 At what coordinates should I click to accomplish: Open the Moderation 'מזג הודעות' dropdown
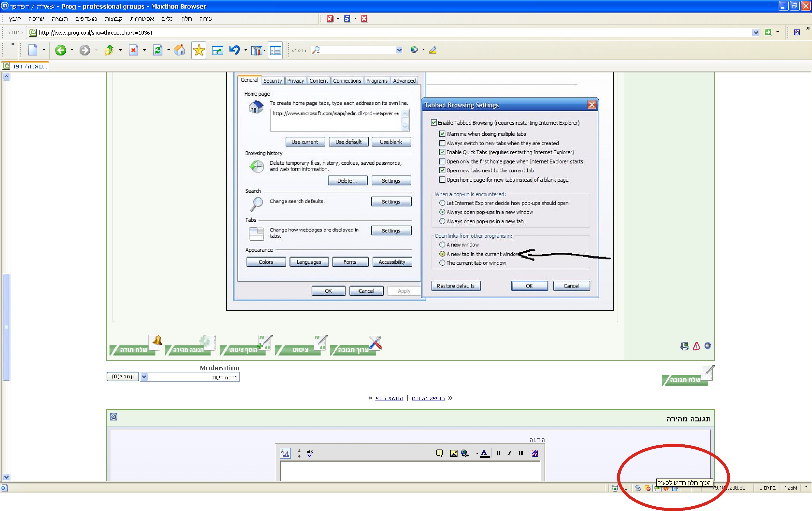144,377
